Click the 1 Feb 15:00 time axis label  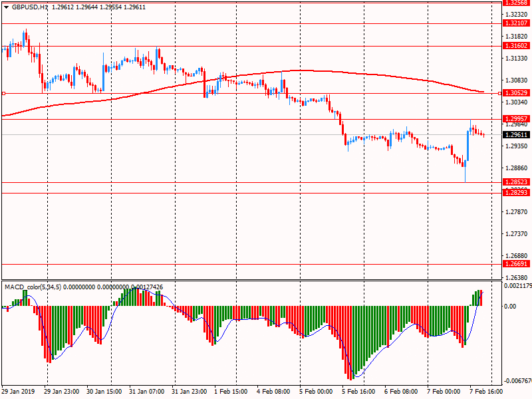[x=231, y=392]
